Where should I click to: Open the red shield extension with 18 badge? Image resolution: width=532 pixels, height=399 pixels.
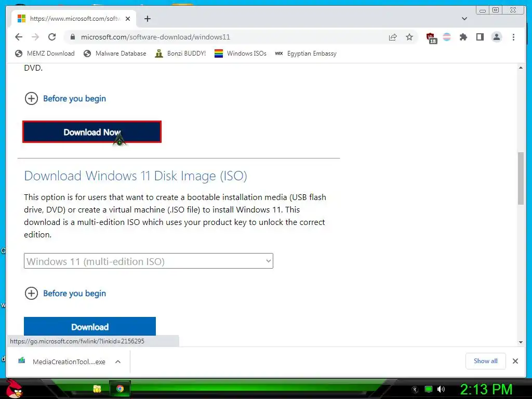tap(431, 37)
